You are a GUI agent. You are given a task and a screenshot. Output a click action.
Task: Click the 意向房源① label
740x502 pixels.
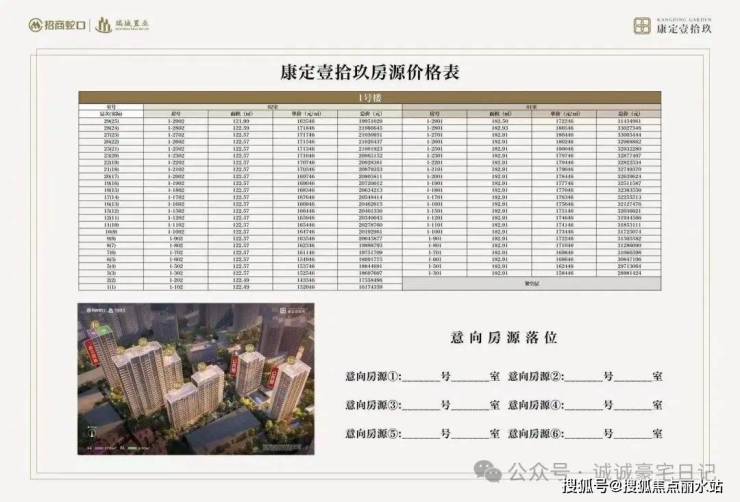(373, 376)
